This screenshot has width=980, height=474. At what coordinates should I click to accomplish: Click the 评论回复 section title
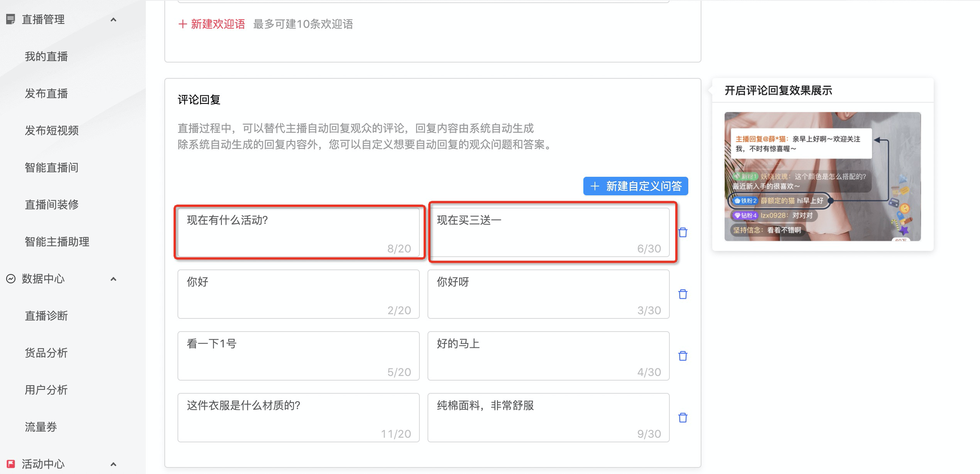(x=199, y=100)
